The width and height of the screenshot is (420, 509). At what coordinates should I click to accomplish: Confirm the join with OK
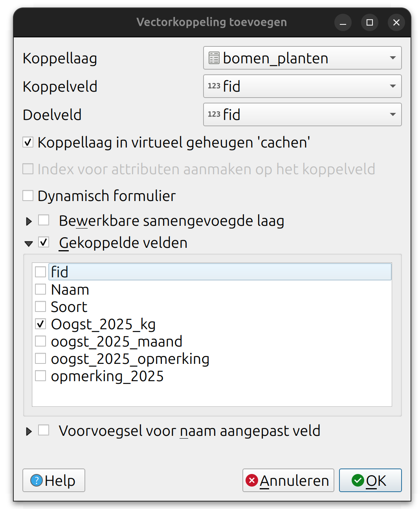370,480
